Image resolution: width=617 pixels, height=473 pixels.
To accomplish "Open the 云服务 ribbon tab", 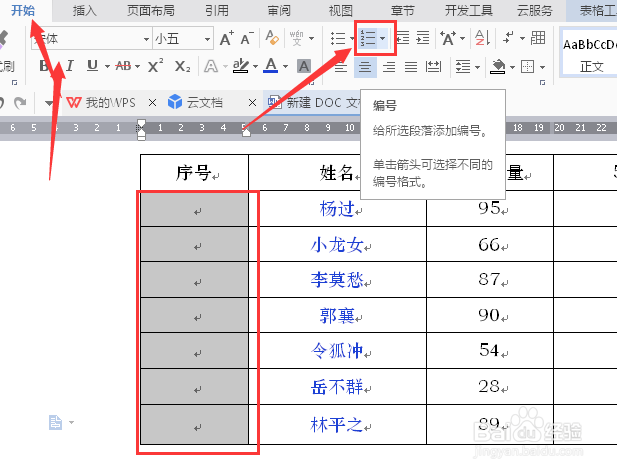I will (535, 11).
